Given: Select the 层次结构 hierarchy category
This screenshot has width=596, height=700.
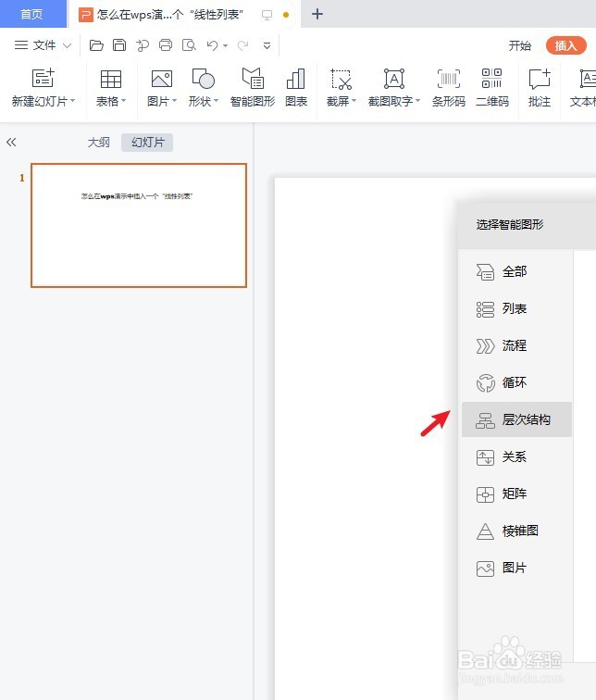Looking at the screenshot, I should click(x=516, y=419).
